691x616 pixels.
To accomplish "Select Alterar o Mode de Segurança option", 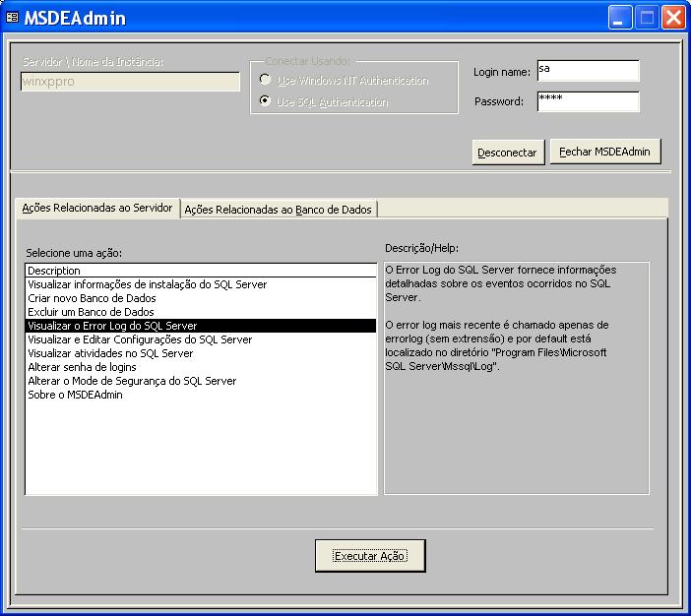I will (132, 381).
